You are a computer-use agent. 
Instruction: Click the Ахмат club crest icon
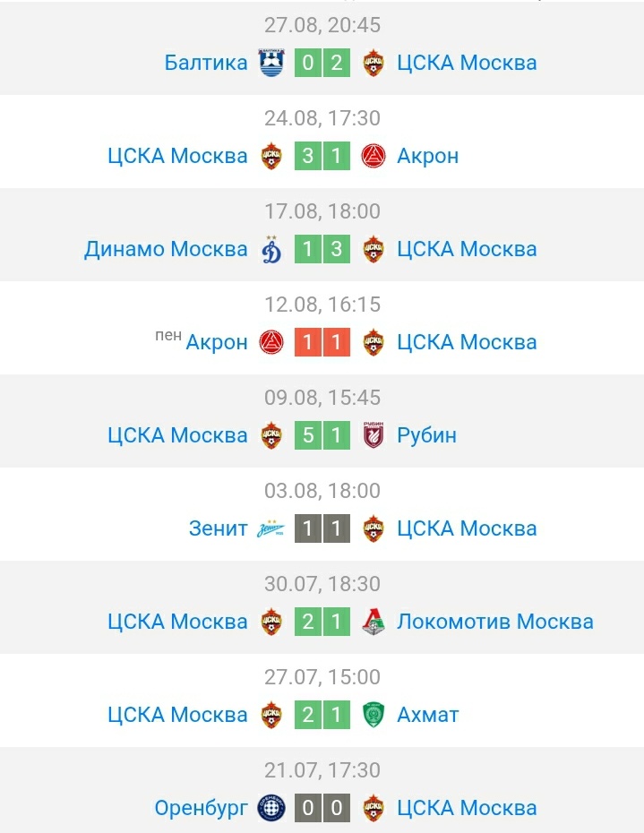point(374,715)
